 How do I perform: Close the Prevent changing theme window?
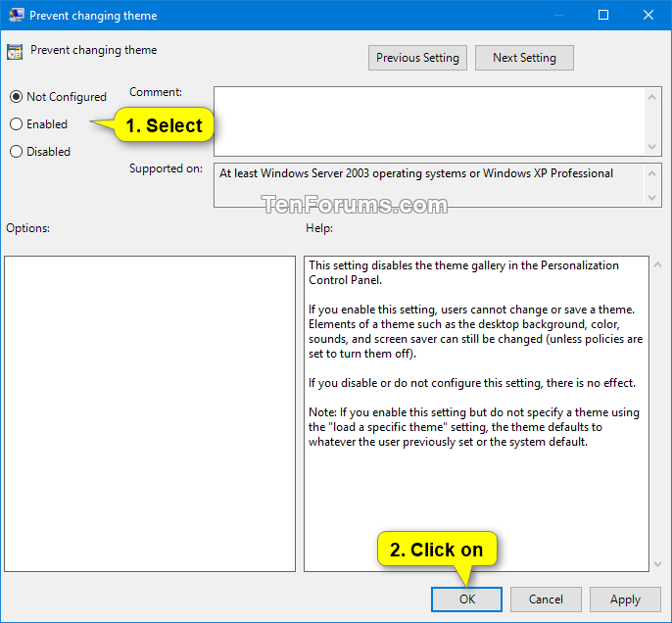[x=648, y=15]
